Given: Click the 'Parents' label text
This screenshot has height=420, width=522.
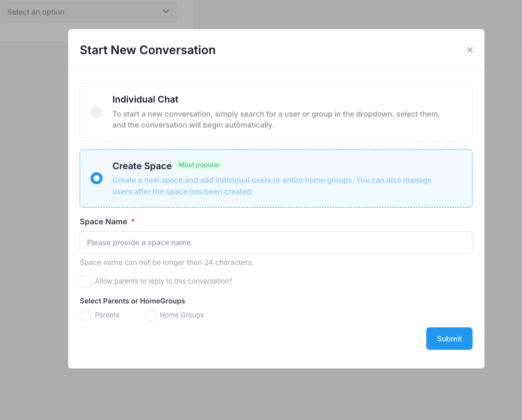Looking at the screenshot, I should 107,315.
